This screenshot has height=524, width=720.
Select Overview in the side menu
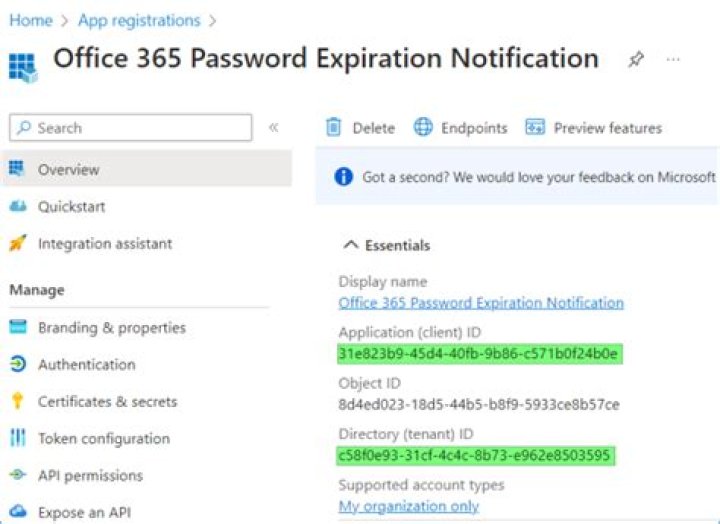pyautogui.click(x=146, y=169)
